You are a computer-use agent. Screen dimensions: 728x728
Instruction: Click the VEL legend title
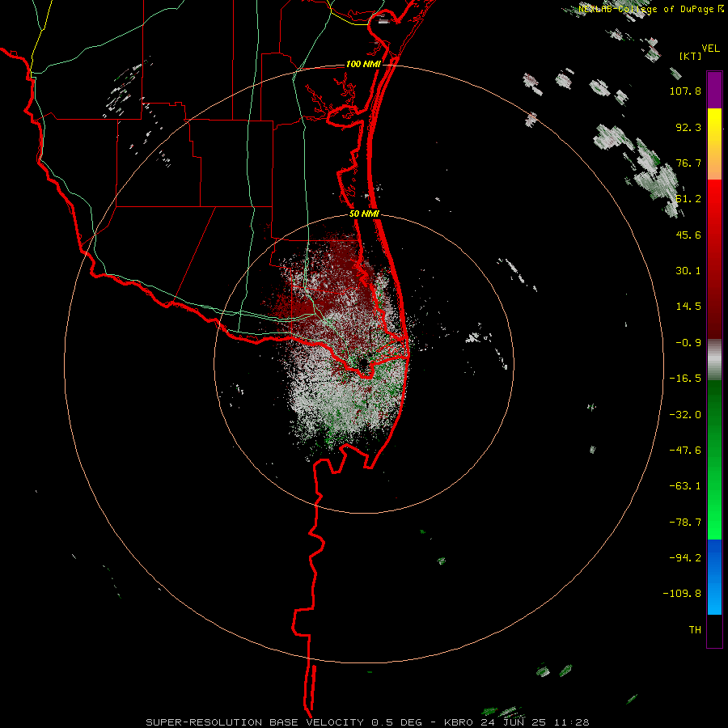click(710, 48)
